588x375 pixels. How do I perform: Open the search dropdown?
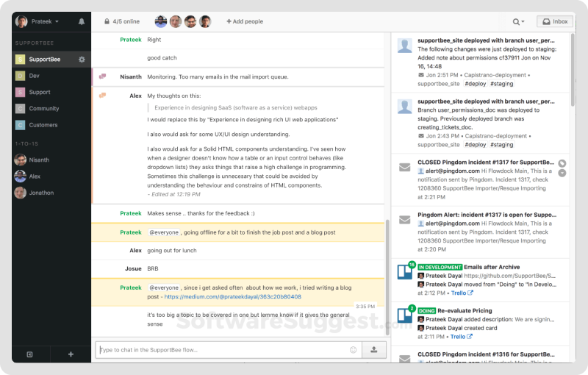[x=518, y=22]
